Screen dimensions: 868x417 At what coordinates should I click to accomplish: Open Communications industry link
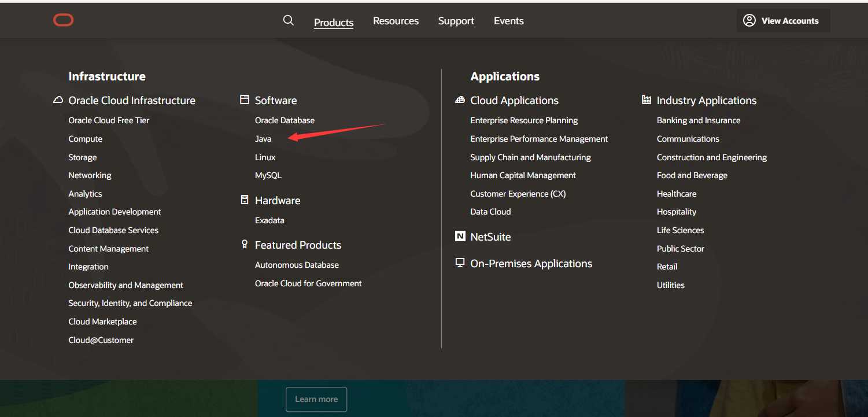pyautogui.click(x=688, y=139)
